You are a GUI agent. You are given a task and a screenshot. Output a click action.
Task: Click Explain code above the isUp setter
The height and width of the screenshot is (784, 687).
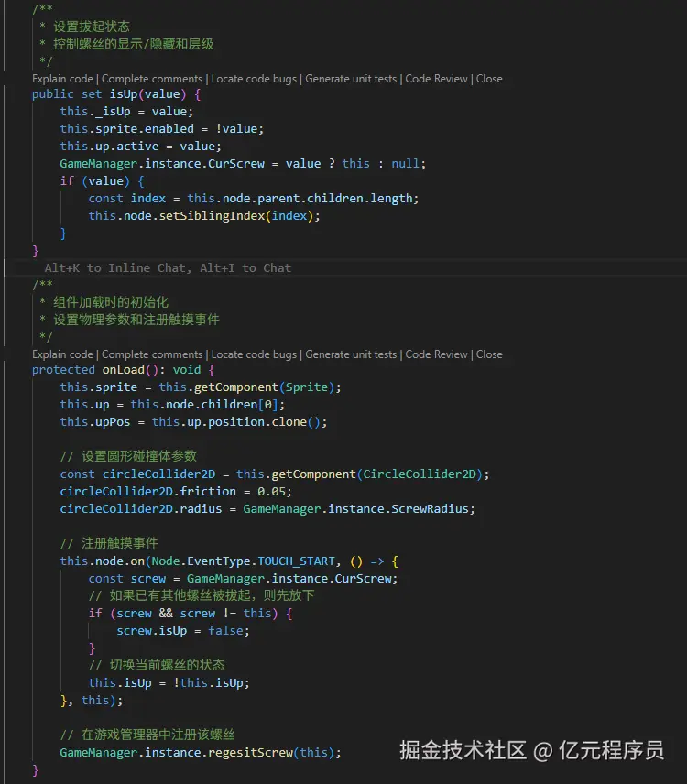click(x=62, y=79)
